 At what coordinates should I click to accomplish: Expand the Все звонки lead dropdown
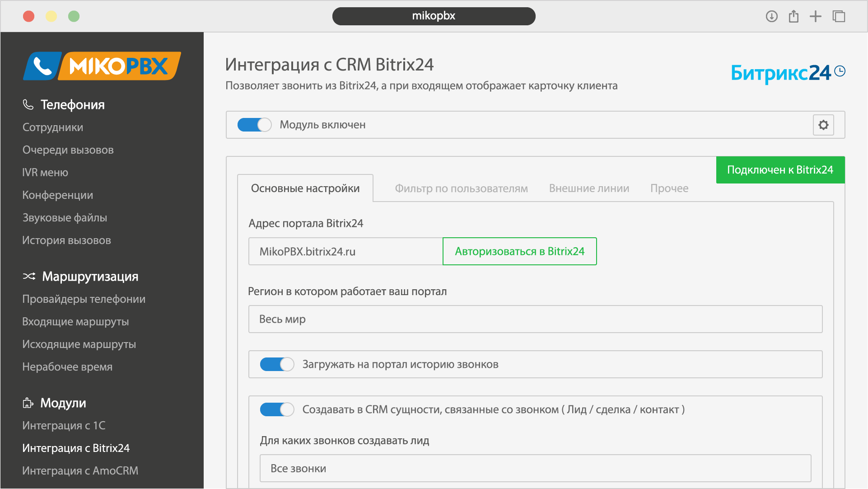pos(535,468)
